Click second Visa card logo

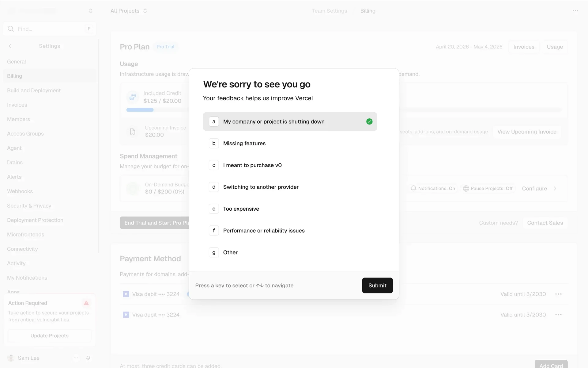point(126,315)
